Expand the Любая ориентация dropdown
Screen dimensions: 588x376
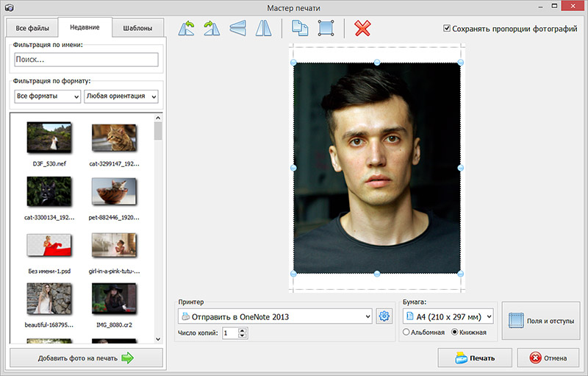click(x=121, y=96)
